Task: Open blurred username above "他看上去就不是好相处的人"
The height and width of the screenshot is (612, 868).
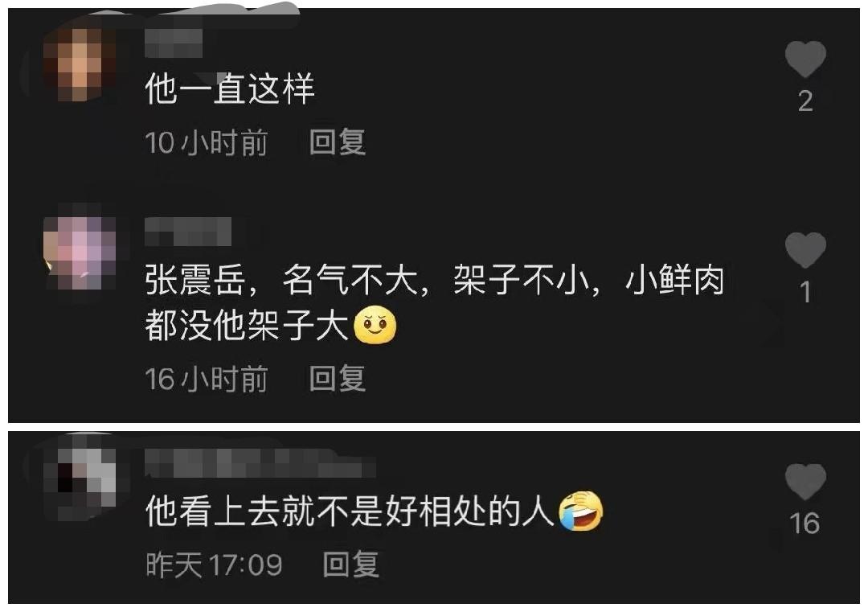Action: 260,462
